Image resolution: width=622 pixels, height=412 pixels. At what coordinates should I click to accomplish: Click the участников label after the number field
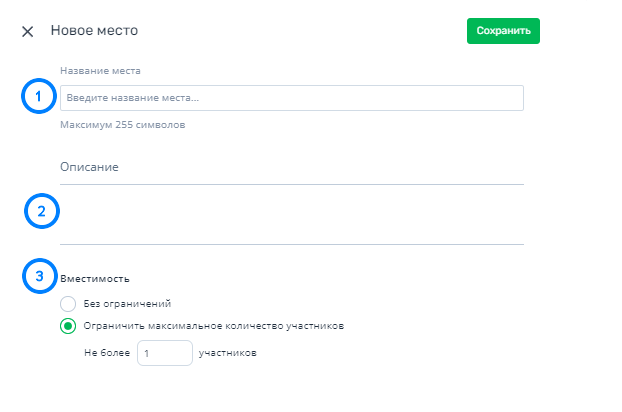[228, 353]
